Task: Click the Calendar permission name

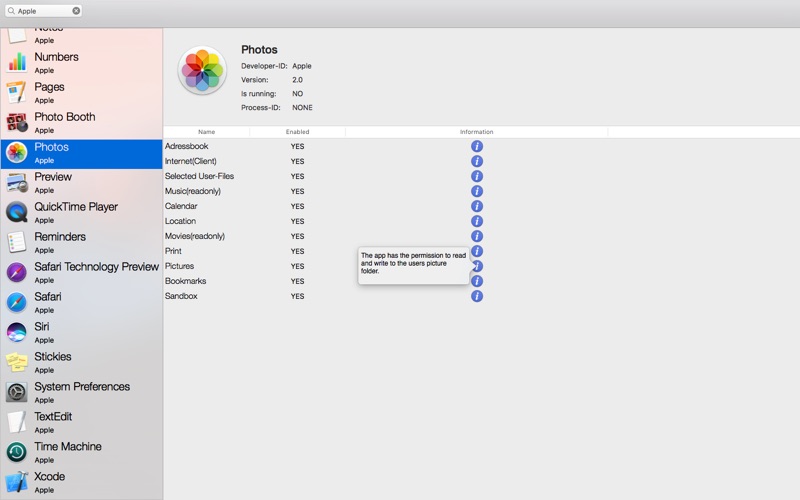Action: point(181,206)
